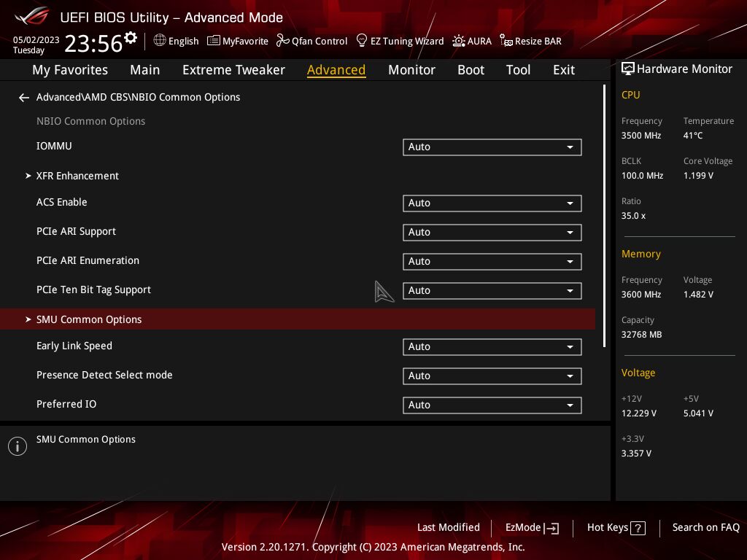Expand the SMU Common Options submenu
This screenshot has height=560, width=747.
298,319
